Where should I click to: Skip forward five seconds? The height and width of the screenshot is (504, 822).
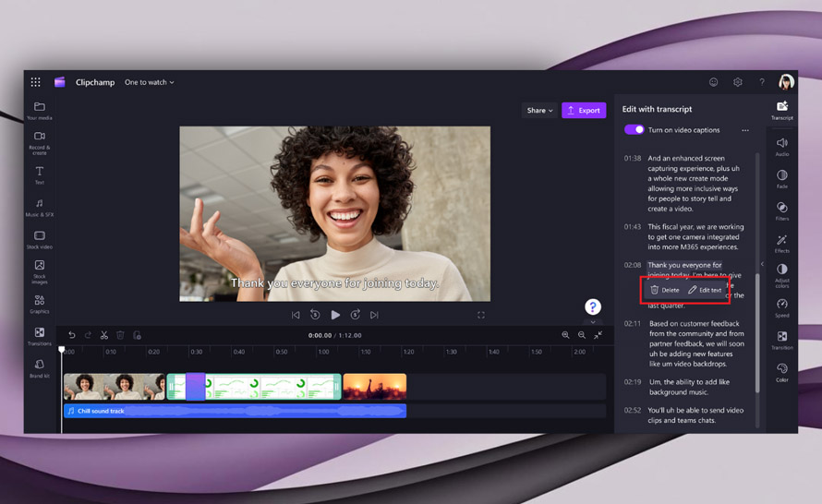(x=355, y=315)
